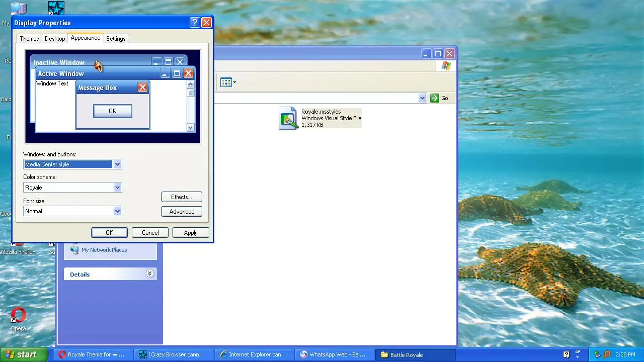Click the preview window scrollbar down arrow
Image resolution: width=644 pixels, height=362 pixels.
(190, 128)
